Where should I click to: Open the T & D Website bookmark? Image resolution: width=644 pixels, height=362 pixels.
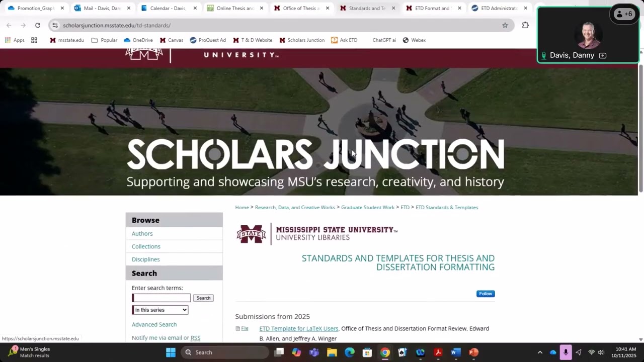(253, 40)
